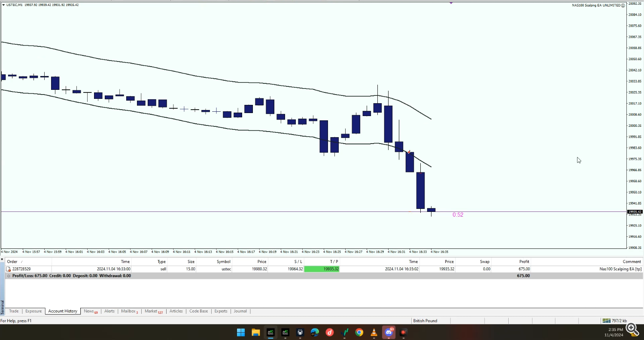Click the order icon beside 228728529
644x340 pixels.
pyautogui.click(x=8, y=269)
